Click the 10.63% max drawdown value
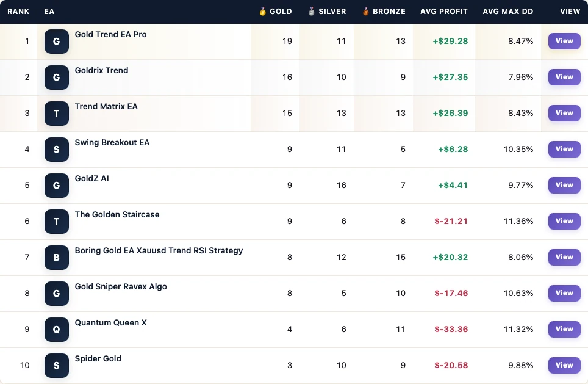The width and height of the screenshot is (588, 384). click(x=518, y=294)
